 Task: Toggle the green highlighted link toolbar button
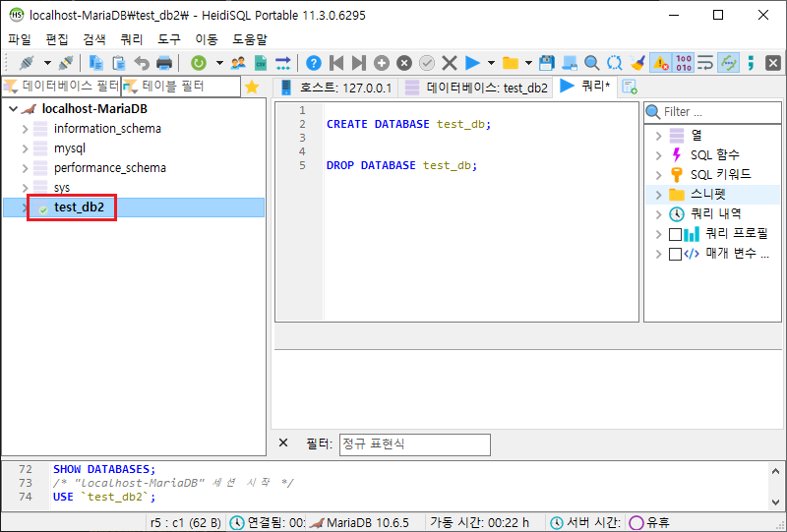pyautogui.click(x=728, y=63)
